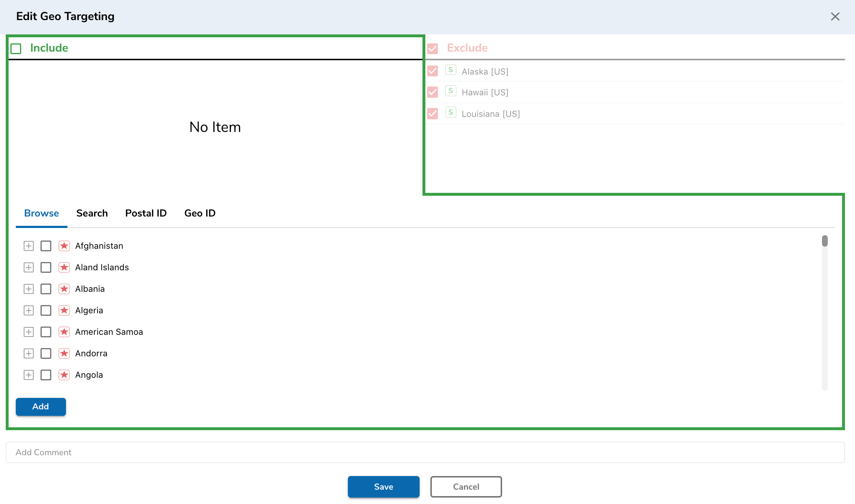
Task: Click the Save button
Action: [x=383, y=487]
